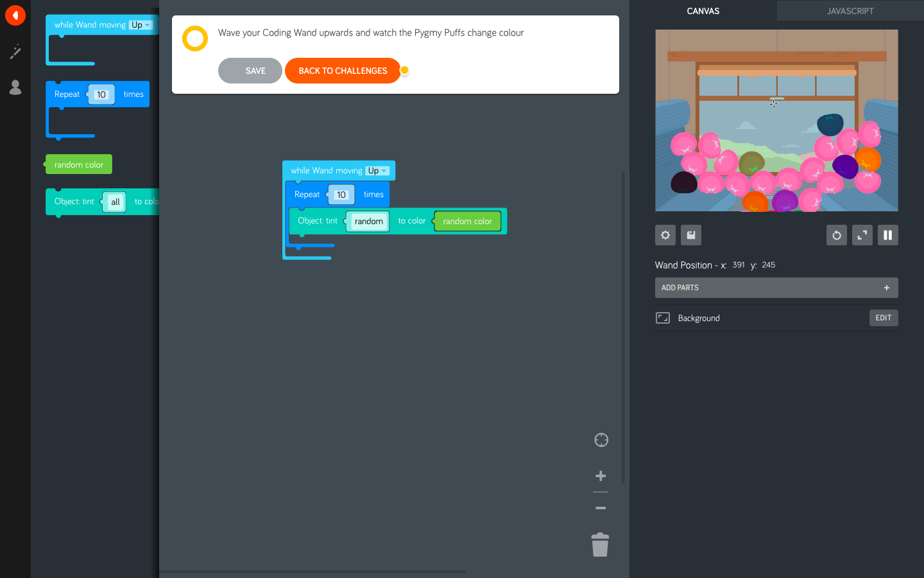Click the 10 field in workspace Repeat block
The height and width of the screenshot is (578, 924).
pos(341,195)
